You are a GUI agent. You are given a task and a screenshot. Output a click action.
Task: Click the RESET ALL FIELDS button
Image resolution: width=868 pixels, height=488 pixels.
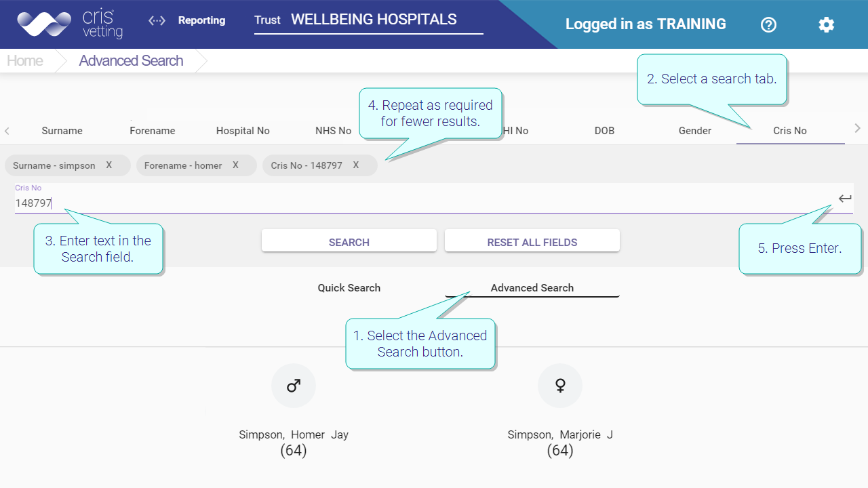coord(532,242)
